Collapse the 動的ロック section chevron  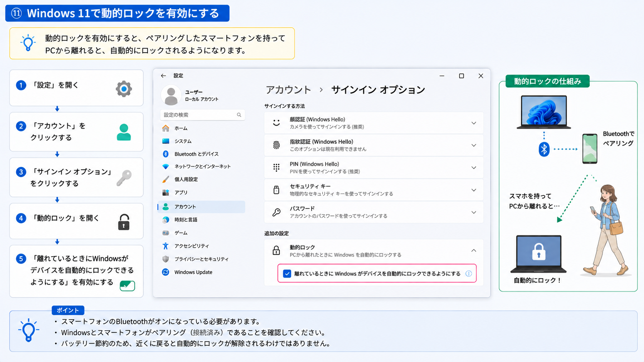pyautogui.click(x=474, y=250)
